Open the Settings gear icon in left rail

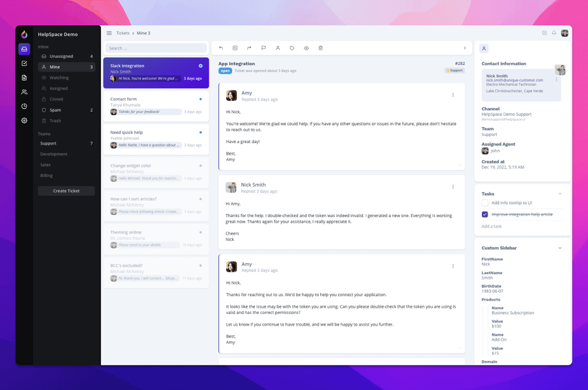point(24,120)
